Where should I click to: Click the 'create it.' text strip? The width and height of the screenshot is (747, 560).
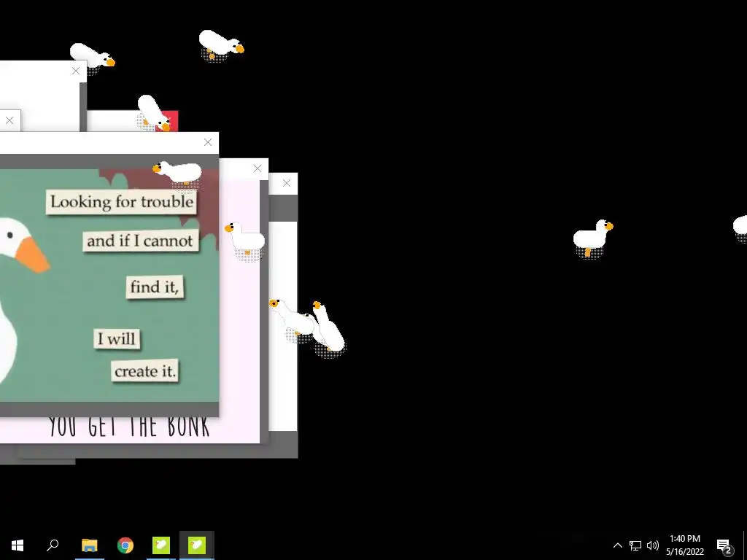pyautogui.click(x=145, y=371)
